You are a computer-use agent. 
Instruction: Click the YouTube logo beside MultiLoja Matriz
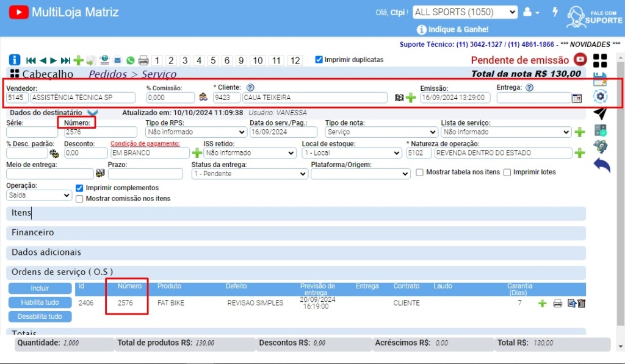click(x=19, y=12)
